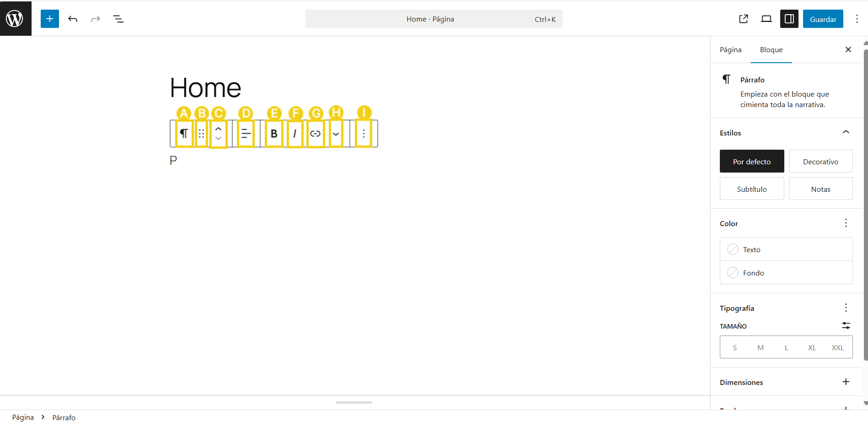Viewport: 868px width, 422px height.
Task: Click the WordPress logo icon
Action: pyautogui.click(x=15, y=19)
